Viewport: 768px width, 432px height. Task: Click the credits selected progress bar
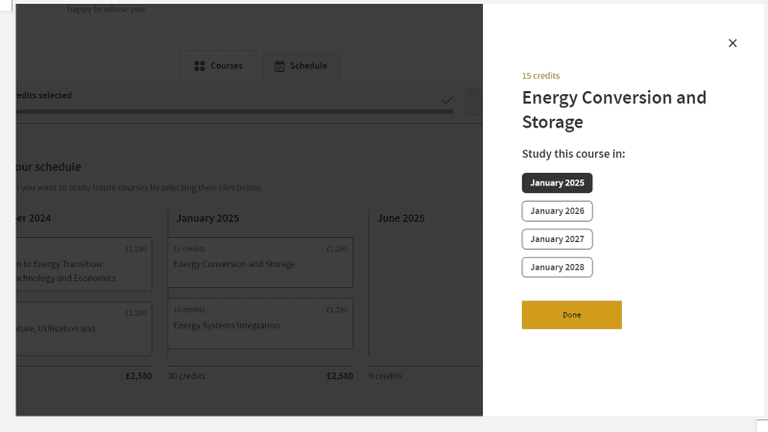coord(230,111)
